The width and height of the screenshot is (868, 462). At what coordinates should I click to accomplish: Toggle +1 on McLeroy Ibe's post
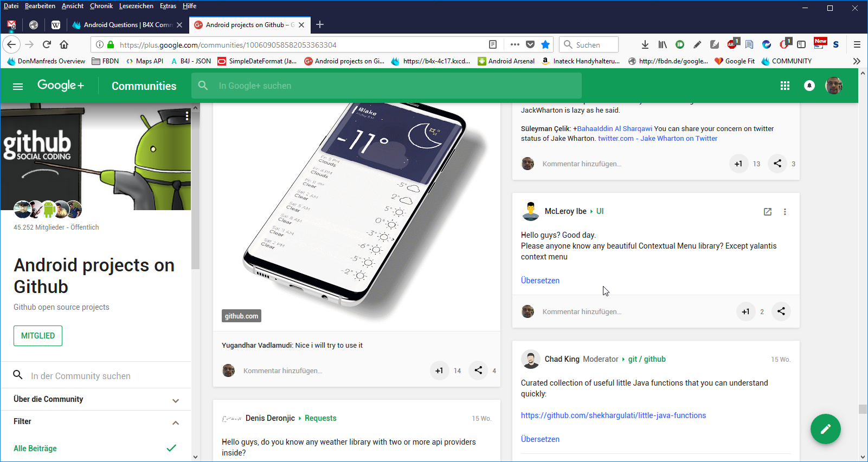tap(745, 311)
